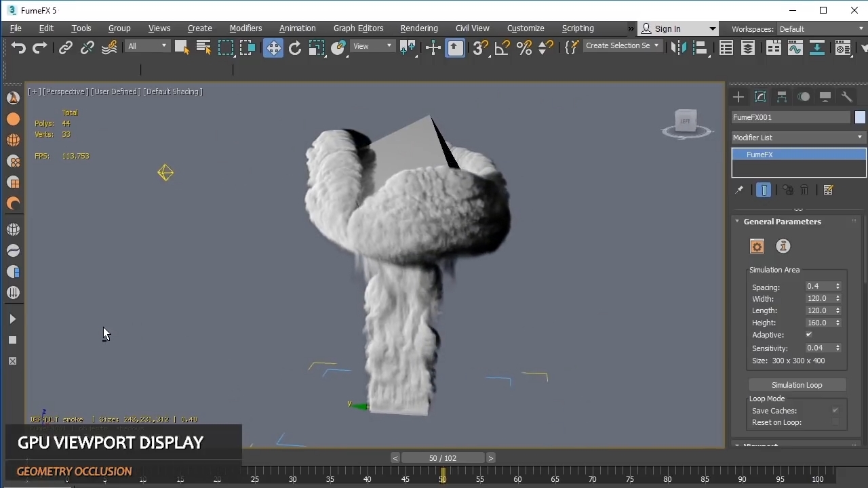Screen dimensions: 868x488
Task: Collapse the General Parameters rollout
Action: tap(781, 222)
